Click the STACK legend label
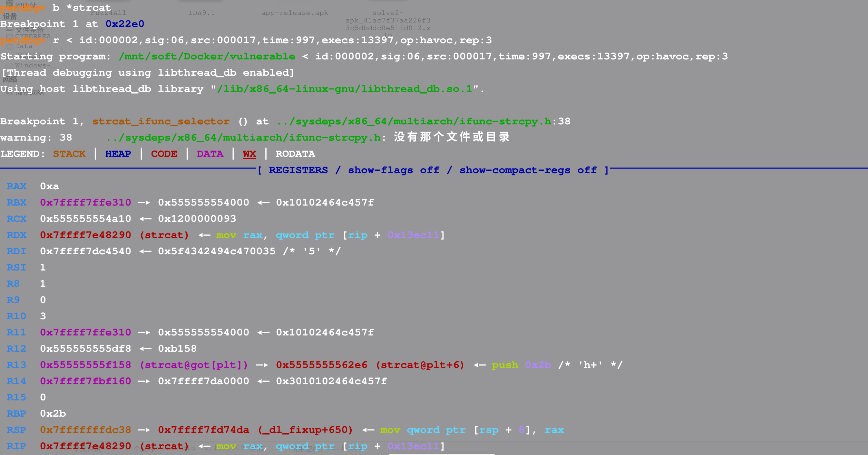This screenshot has width=868, height=455. [x=69, y=154]
